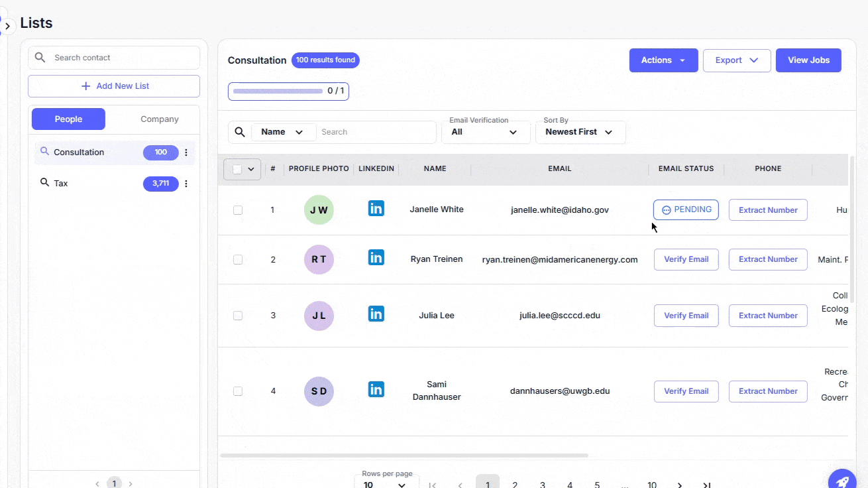Open three-dot menu for Tax list
The height and width of the screenshot is (488, 868).
(186, 184)
